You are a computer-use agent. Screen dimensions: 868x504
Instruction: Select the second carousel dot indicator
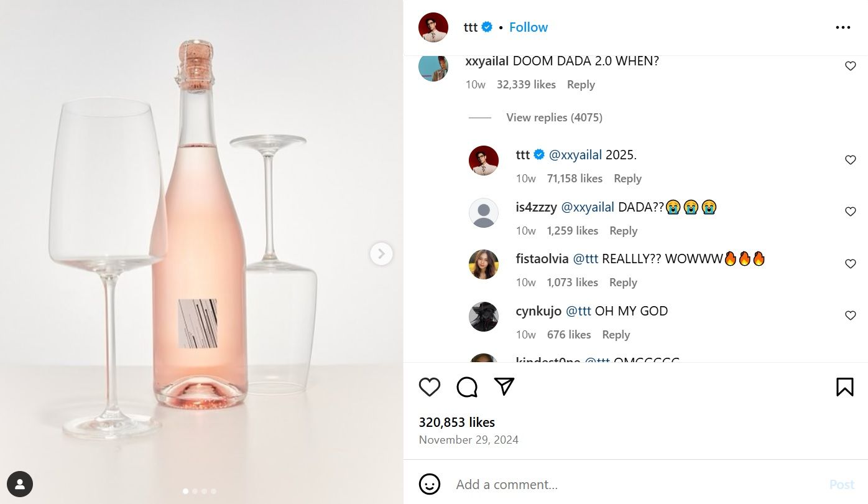195,491
